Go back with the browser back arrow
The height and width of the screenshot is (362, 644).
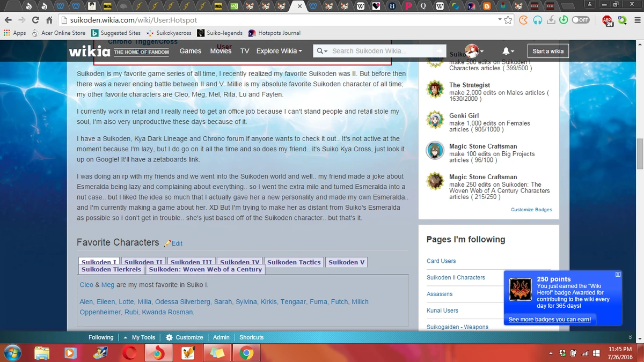pos(8,20)
